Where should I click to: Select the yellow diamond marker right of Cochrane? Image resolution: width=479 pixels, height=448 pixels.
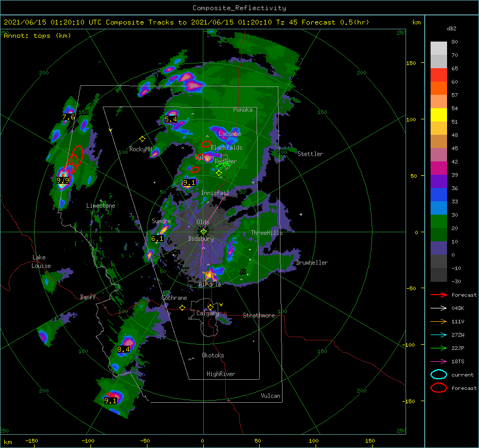[182, 307]
